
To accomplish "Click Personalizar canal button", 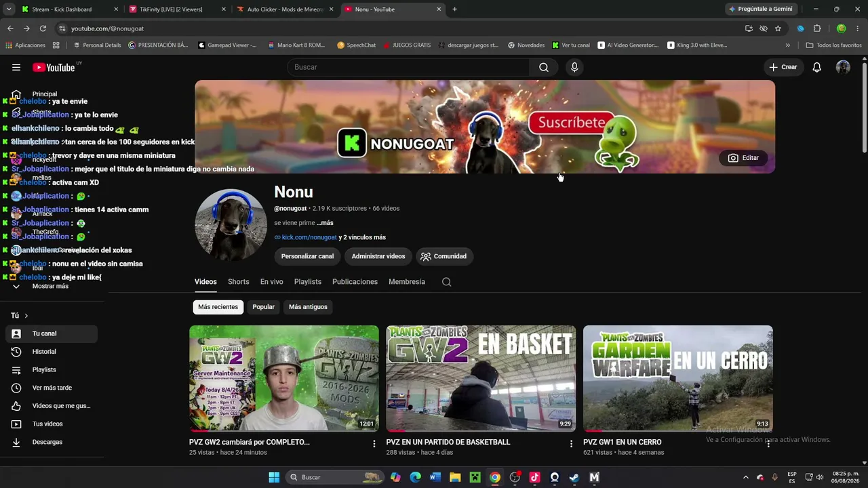I will [x=307, y=256].
